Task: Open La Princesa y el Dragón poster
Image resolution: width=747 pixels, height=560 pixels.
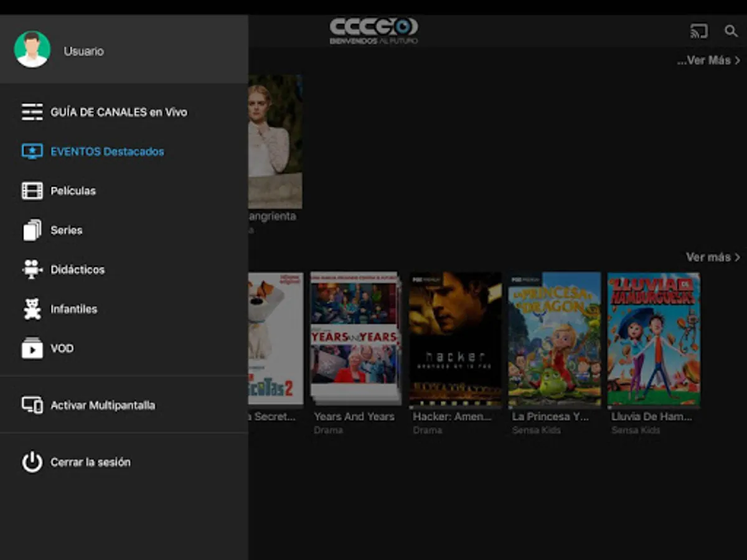Action: pyautogui.click(x=555, y=339)
